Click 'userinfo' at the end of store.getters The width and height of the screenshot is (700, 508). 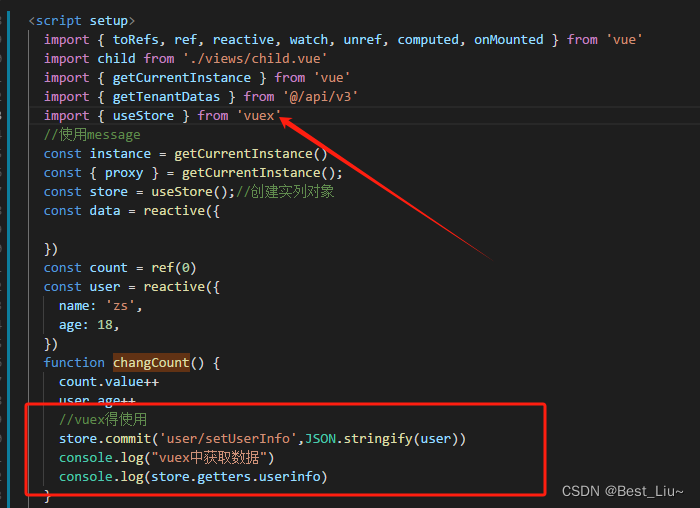click(290, 477)
